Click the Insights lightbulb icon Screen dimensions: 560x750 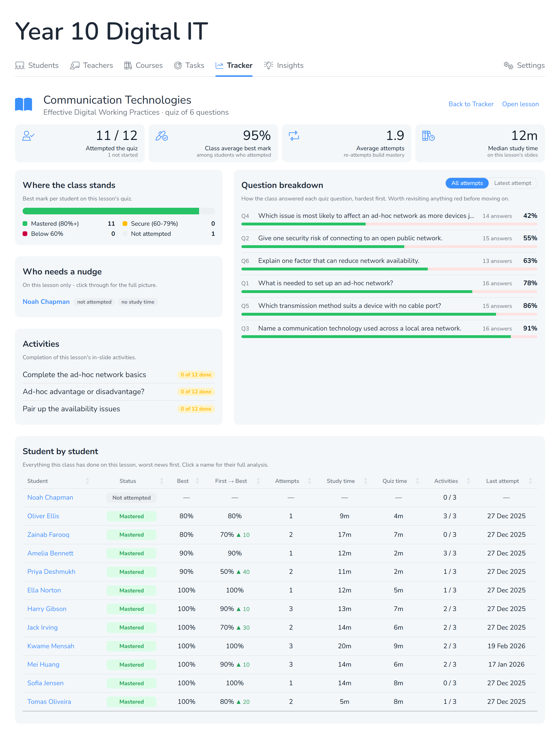coord(269,65)
